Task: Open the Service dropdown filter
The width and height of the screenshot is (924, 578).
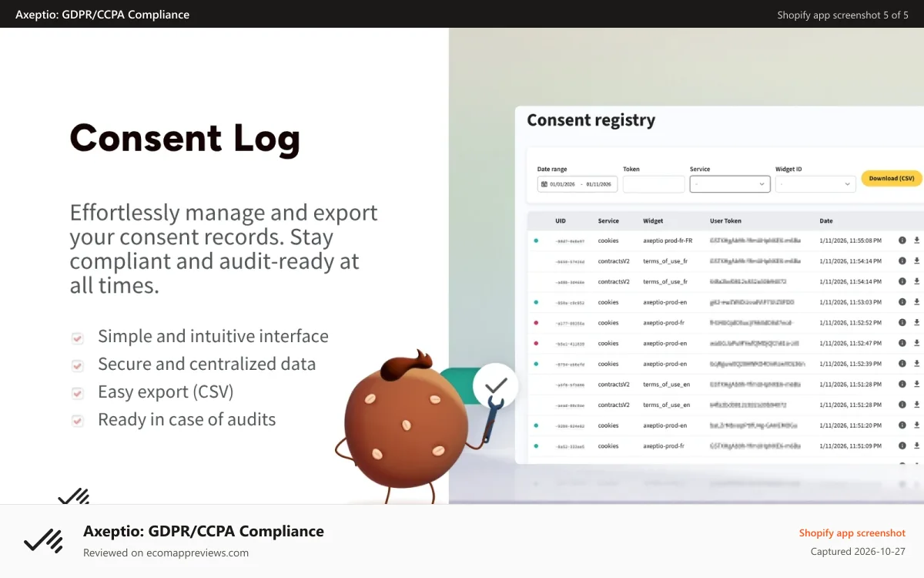Action: 730,184
